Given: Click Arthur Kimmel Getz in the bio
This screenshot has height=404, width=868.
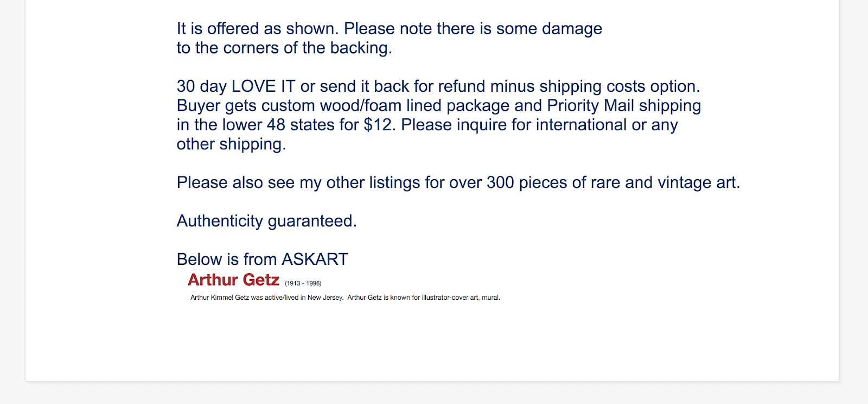Looking at the screenshot, I should click(x=220, y=298).
